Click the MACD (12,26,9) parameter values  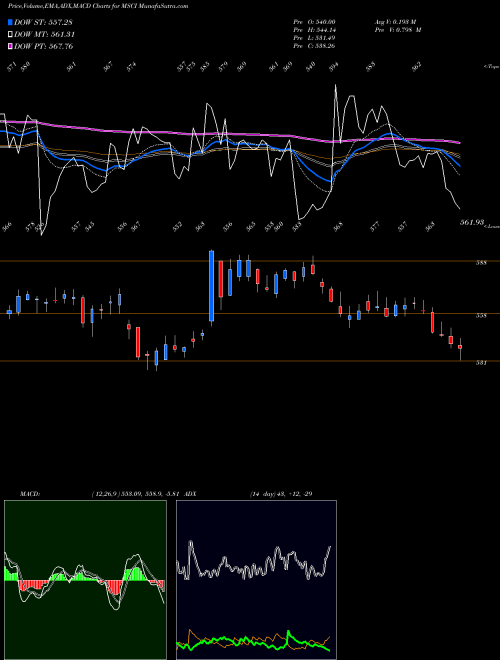pyautogui.click(x=136, y=494)
